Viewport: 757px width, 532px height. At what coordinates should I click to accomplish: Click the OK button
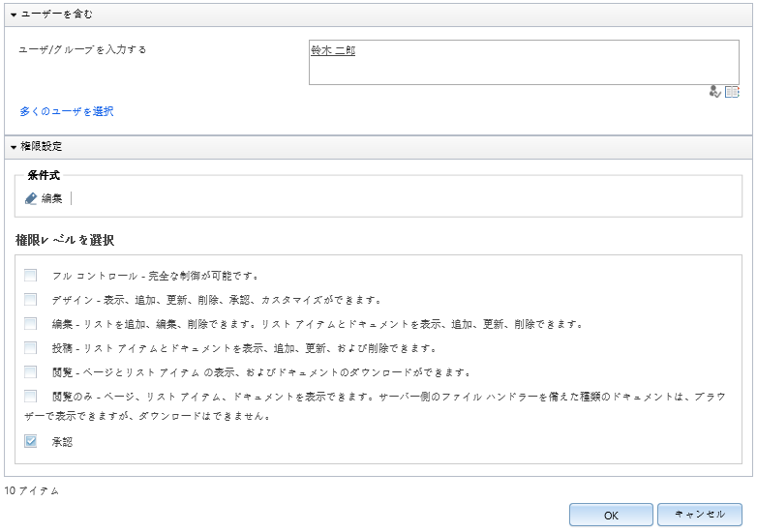[611, 515]
